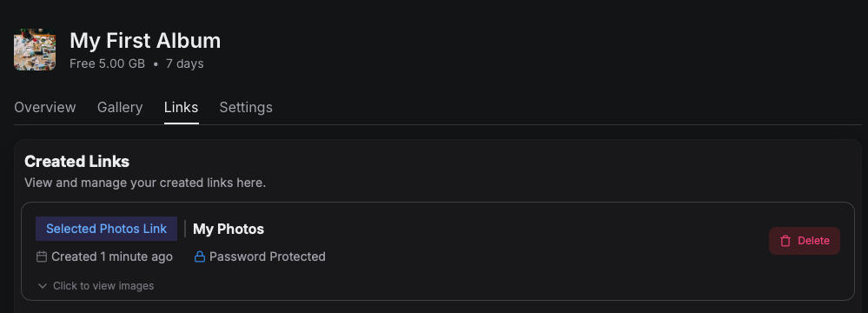Image resolution: width=868 pixels, height=313 pixels.
Task: Click the Created 1 minute ago text
Action: (112, 256)
